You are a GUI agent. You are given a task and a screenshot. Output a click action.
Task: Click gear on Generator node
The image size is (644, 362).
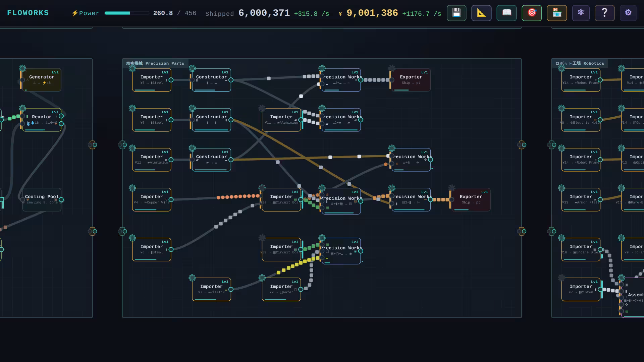tap(22, 68)
